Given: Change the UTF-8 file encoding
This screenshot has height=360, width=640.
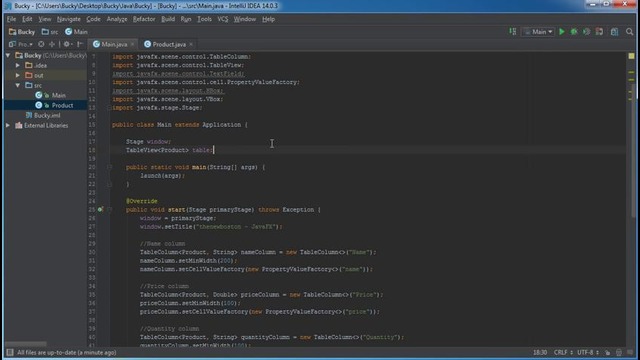Looking at the screenshot, I should [588, 352].
